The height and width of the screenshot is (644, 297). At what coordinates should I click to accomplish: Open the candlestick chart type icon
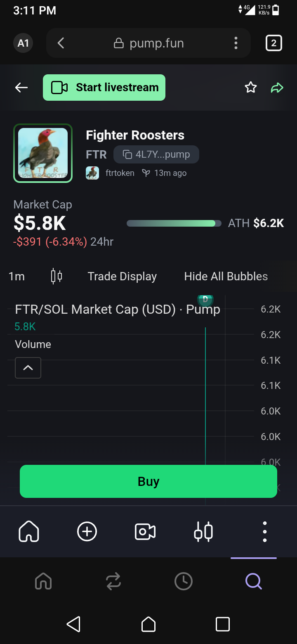(57, 276)
